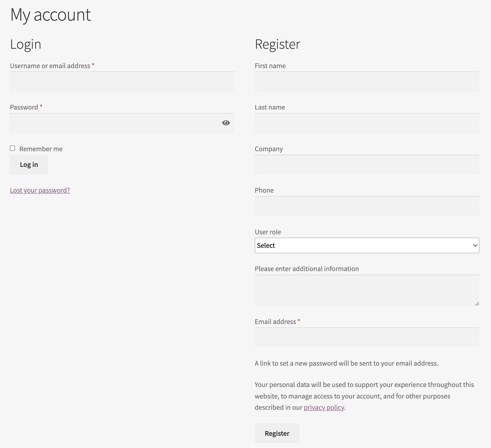Click the User role label
The width and height of the screenshot is (491, 448).
pos(268,232)
